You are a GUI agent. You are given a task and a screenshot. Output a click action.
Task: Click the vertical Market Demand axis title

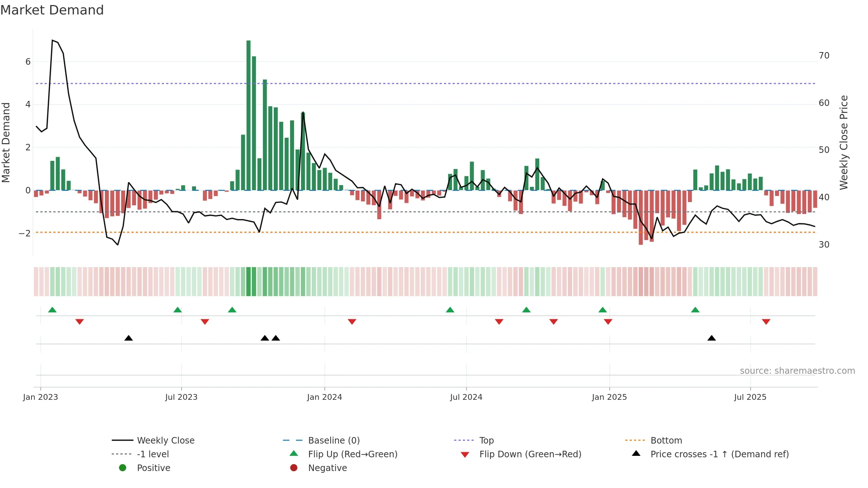(6, 142)
